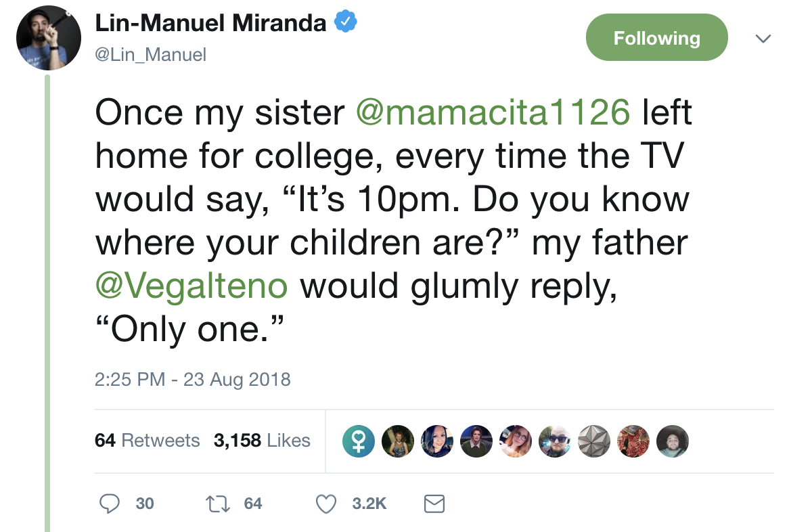Open the @VegaIteno mention link
The height and width of the screenshot is (532, 789).
point(191,286)
